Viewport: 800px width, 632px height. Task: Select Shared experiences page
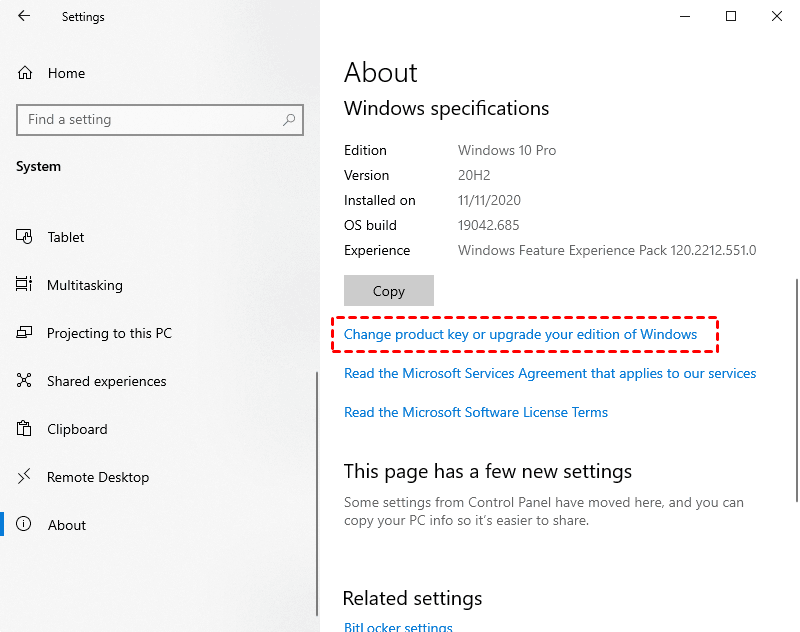107,382
